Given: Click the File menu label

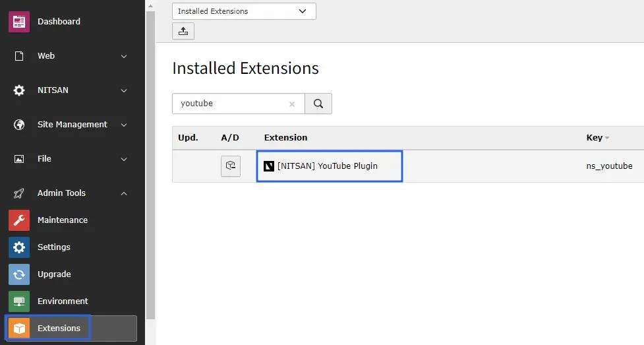Looking at the screenshot, I should tap(44, 159).
